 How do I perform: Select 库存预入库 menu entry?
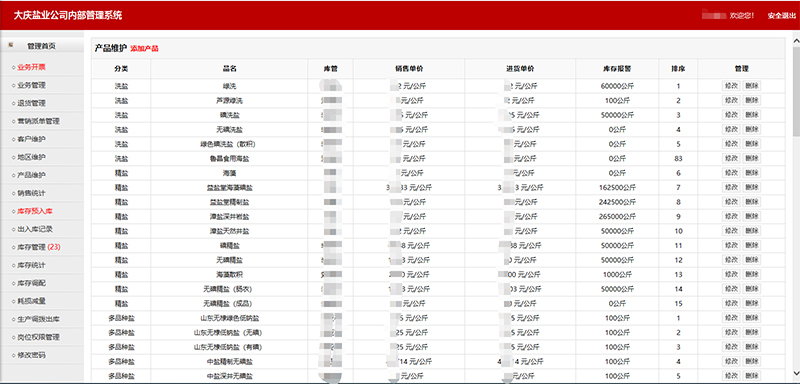(x=35, y=211)
